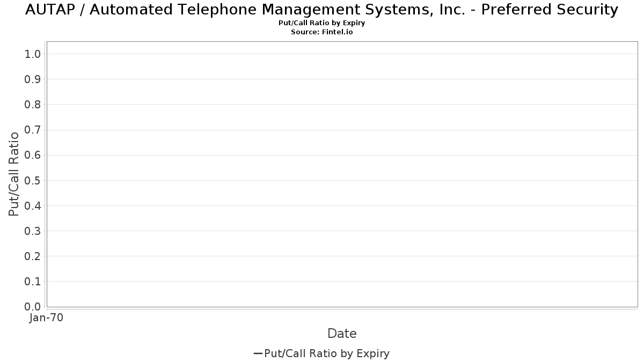Click the 0.2 y-axis tick label
This screenshot has height=362, width=644.
point(33,256)
